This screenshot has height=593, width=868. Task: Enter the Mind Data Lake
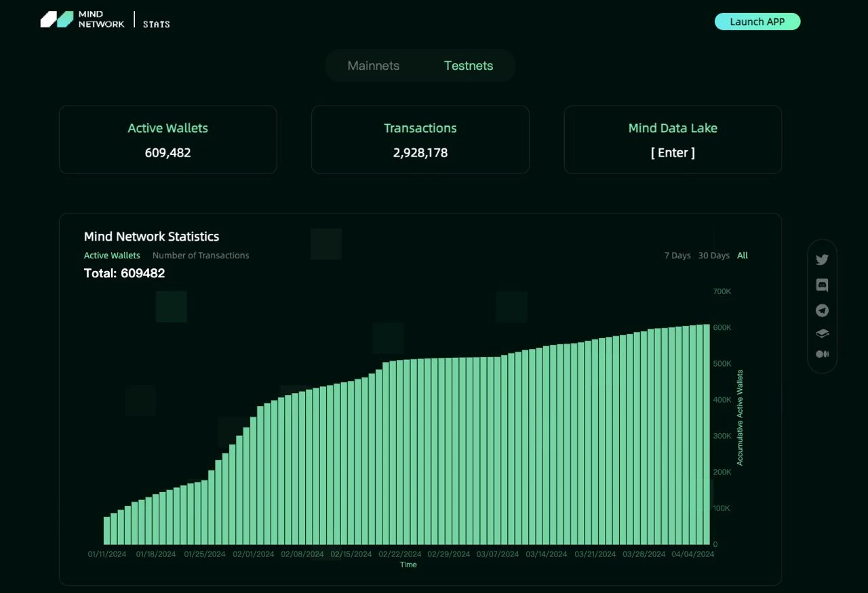(x=672, y=152)
